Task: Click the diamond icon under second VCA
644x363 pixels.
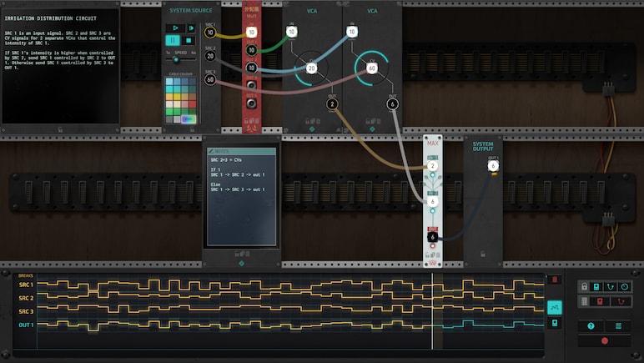Action: click(372, 129)
